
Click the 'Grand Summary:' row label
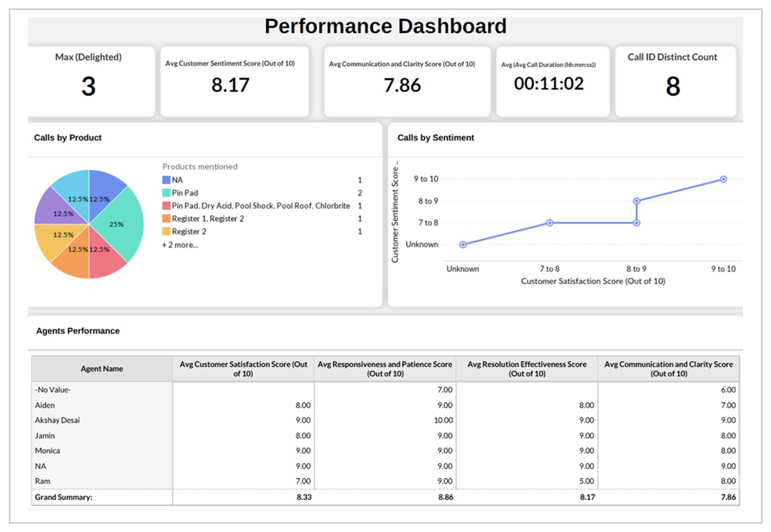[x=64, y=497]
